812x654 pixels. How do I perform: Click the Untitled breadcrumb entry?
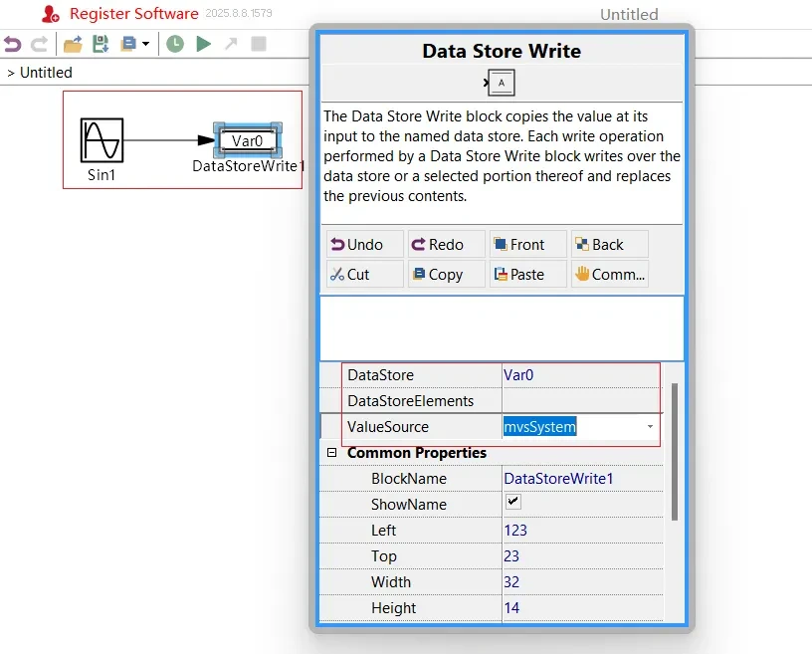pos(46,72)
